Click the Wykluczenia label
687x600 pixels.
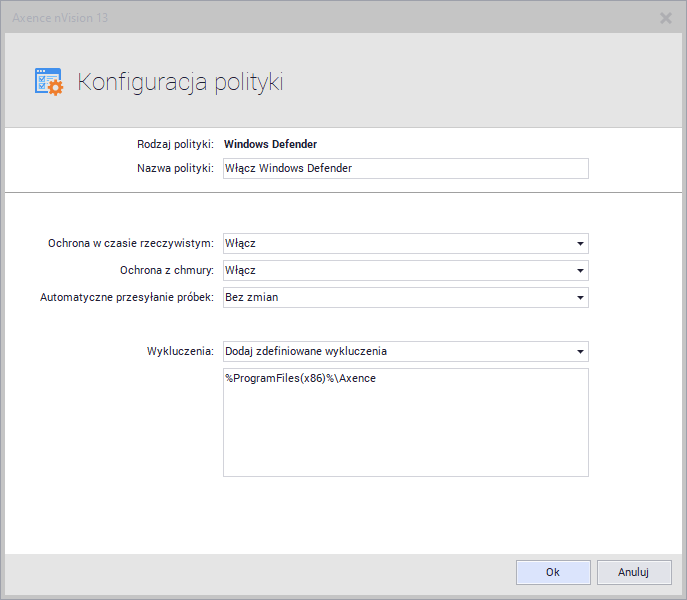click(180, 351)
